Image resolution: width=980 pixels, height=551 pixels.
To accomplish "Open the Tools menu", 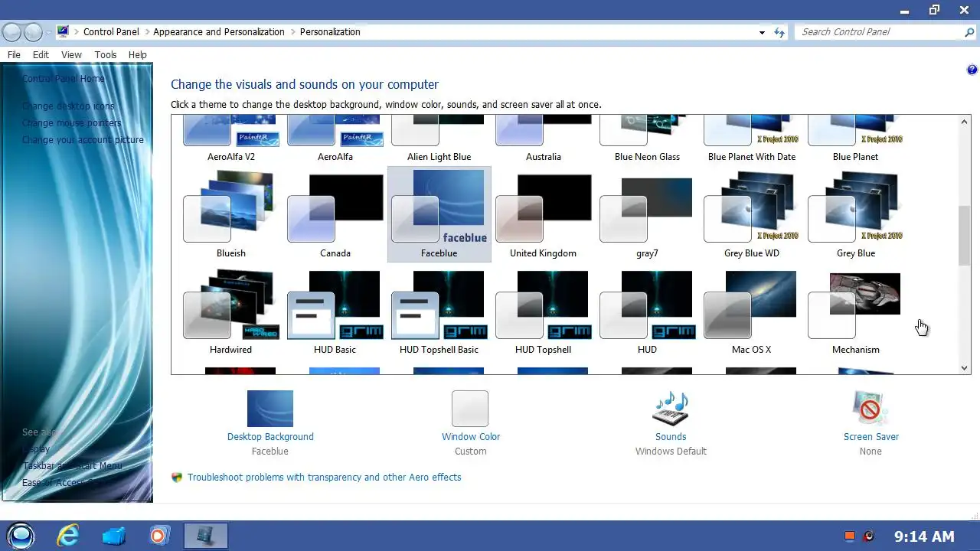I will (x=106, y=55).
